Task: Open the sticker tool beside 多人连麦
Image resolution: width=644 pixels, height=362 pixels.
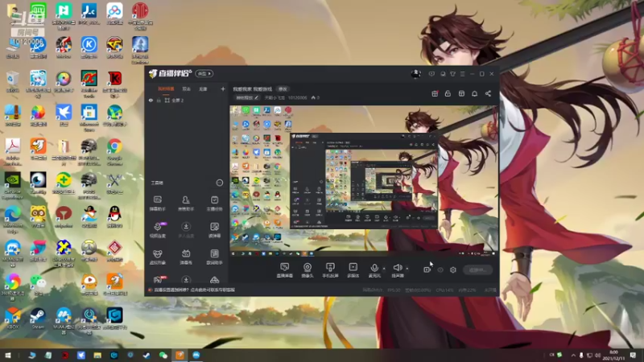Action: click(x=214, y=230)
